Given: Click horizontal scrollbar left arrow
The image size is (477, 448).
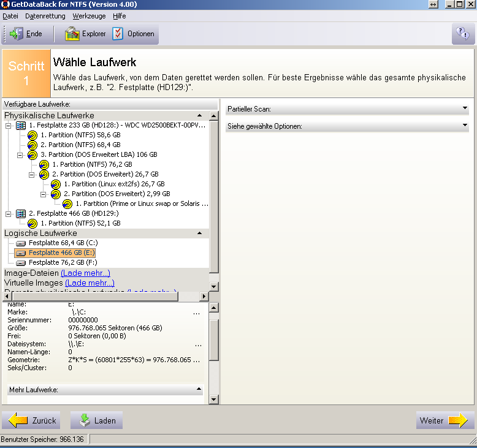Looking at the screenshot, I should (7, 296).
